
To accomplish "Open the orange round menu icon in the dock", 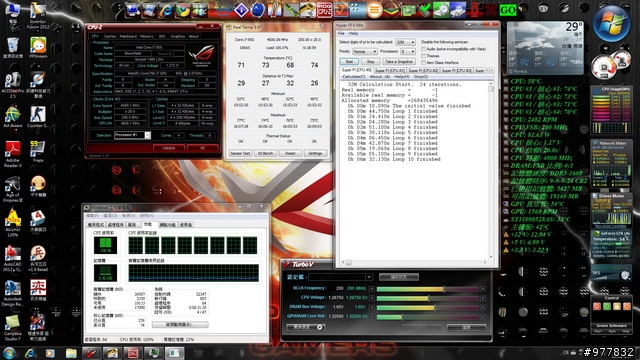I will [374, 10].
